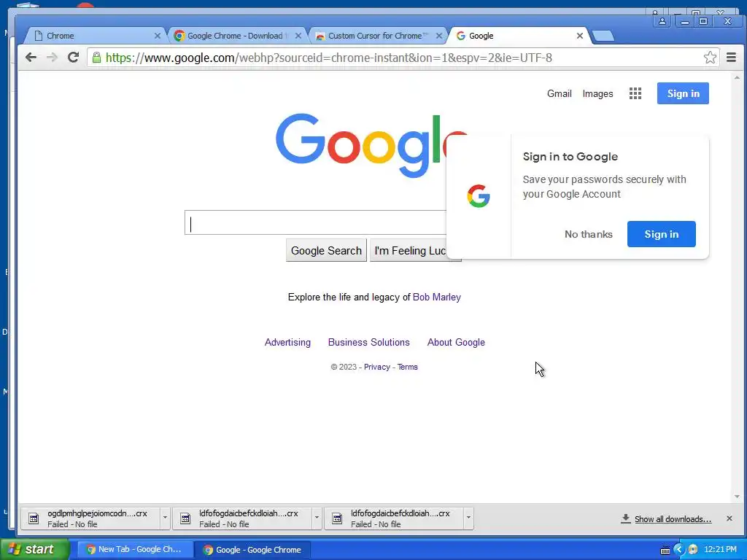Click the rightmost ldfofogdaicbefckdloiah crx download item
Image resolution: width=747 pixels, height=560 pixels.
393,518
